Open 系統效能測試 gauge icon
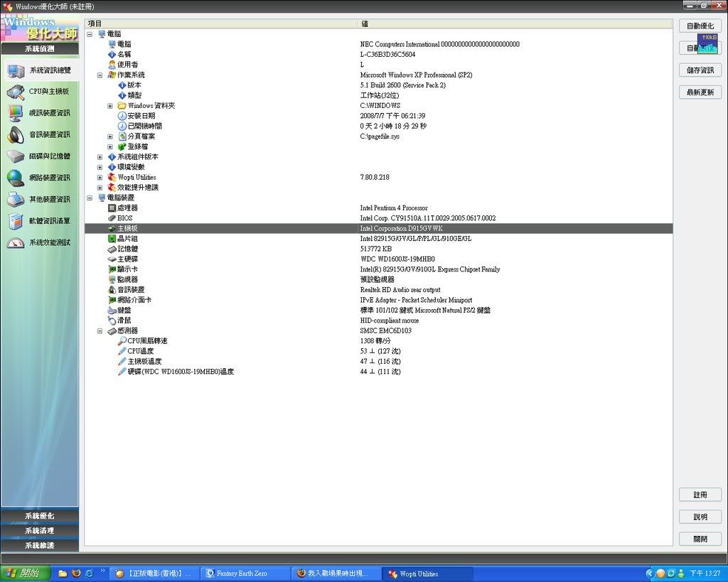This screenshot has width=728, height=582. pyautogui.click(x=16, y=243)
